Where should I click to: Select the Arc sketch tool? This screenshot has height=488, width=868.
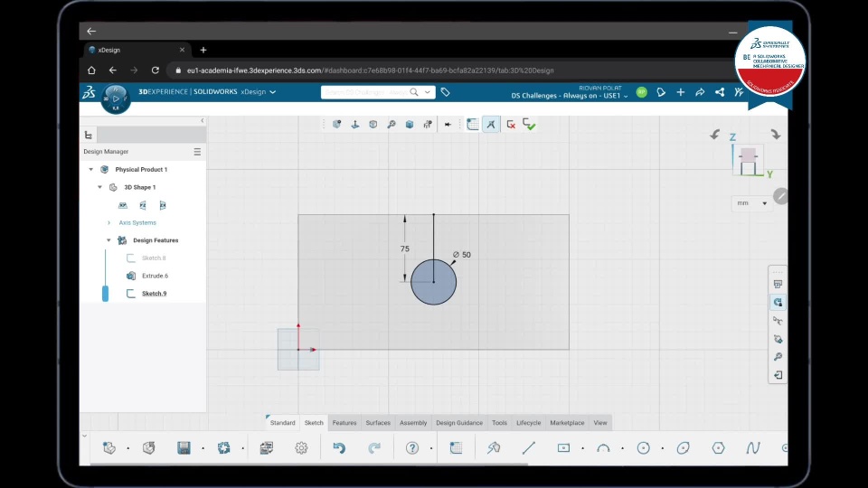pyautogui.click(x=603, y=447)
